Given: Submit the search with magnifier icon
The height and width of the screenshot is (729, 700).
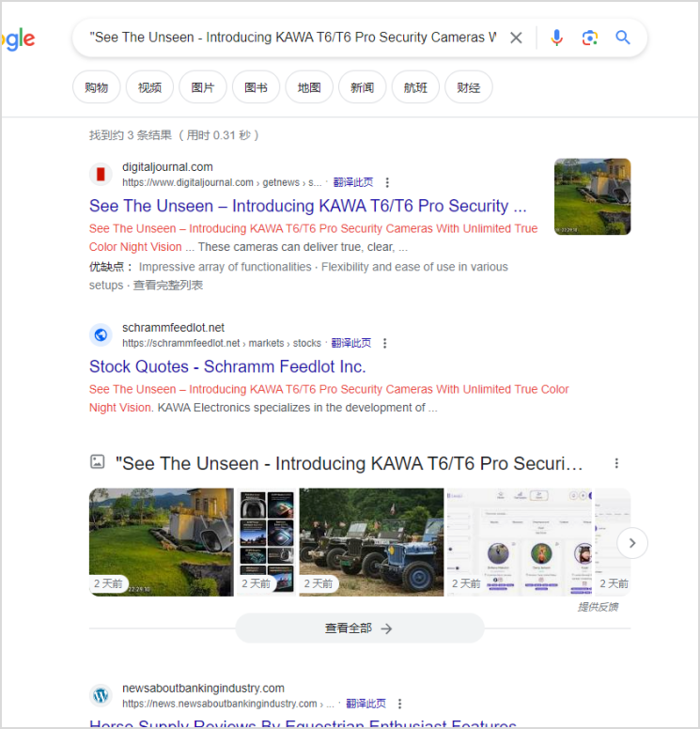Looking at the screenshot, I should coord(623,38).
